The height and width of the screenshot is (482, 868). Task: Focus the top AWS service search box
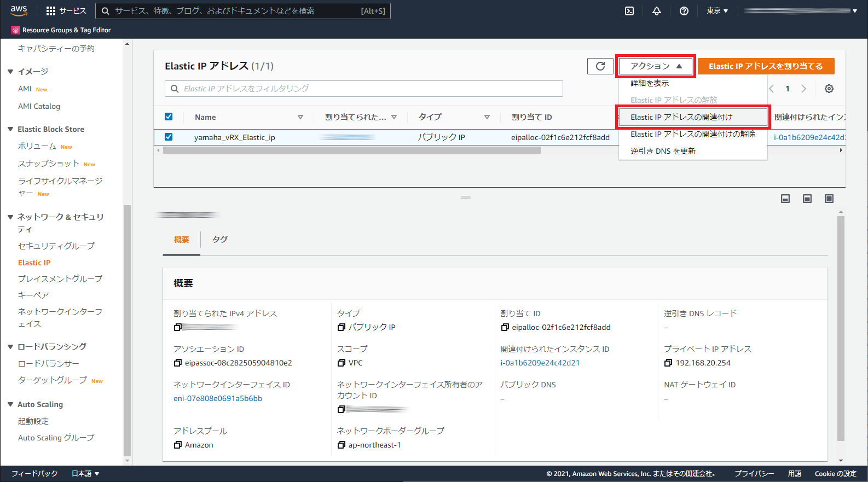[x=243, y=11]
